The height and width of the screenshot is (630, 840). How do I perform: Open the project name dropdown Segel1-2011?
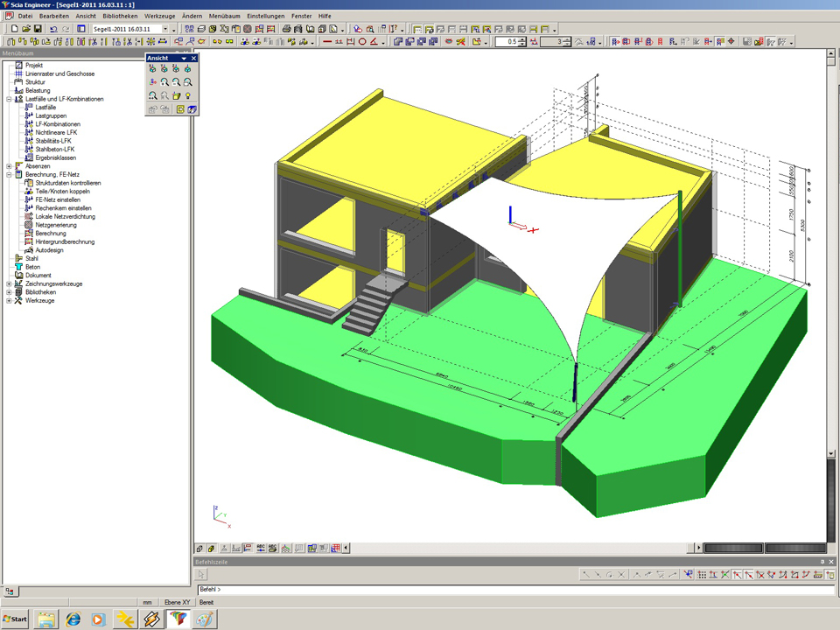coord(165,29)
